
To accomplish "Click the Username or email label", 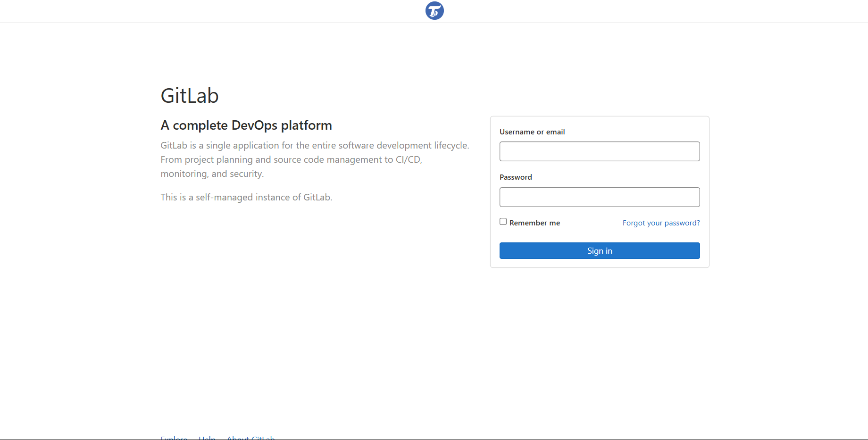I will tap(532, 132).
